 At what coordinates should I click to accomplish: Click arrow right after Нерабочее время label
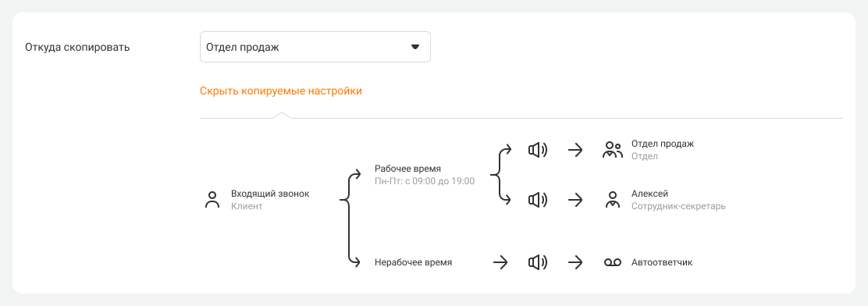coord(500,262)
